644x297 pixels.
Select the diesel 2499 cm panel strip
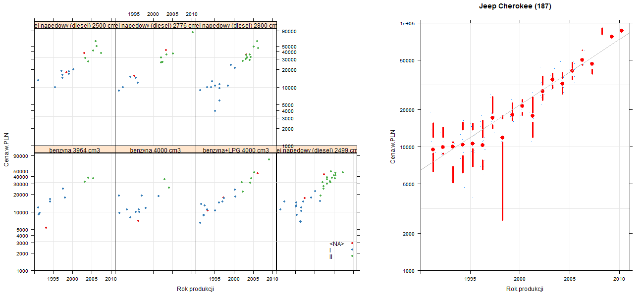click(x=317, y=149)
